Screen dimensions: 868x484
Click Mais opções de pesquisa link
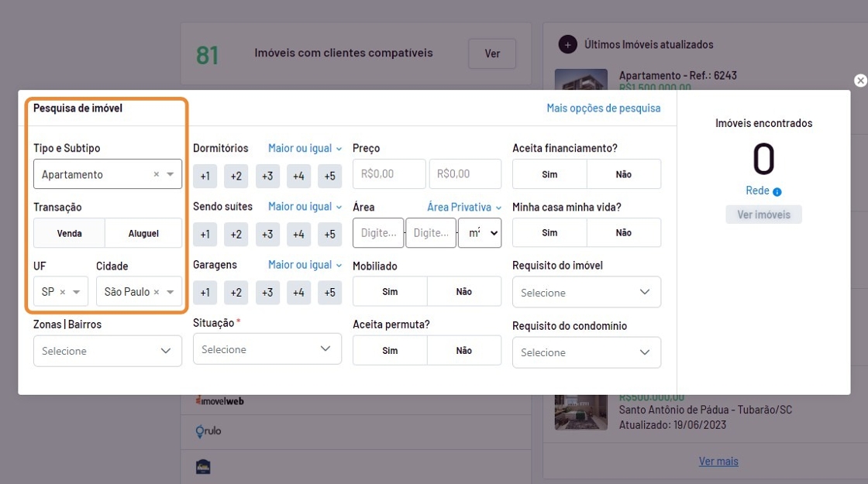tap(603, 108)
